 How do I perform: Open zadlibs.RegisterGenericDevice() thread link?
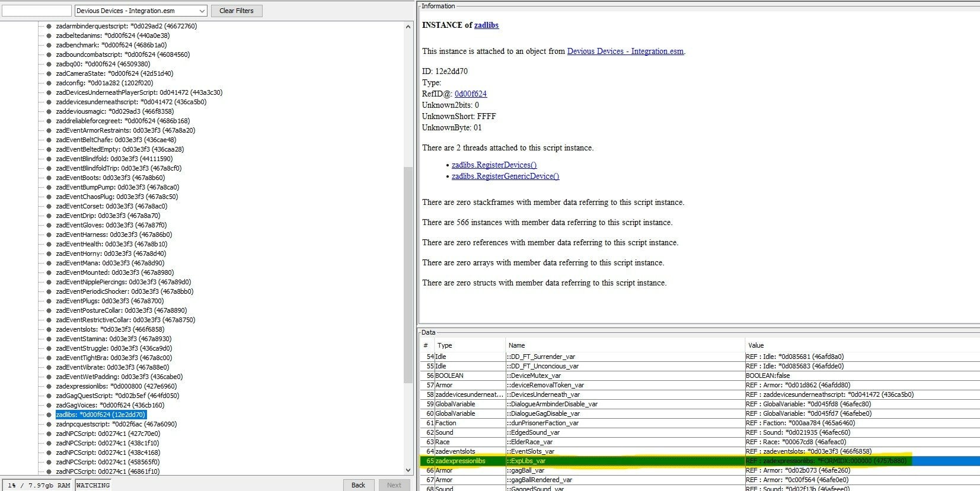[505, 176]
